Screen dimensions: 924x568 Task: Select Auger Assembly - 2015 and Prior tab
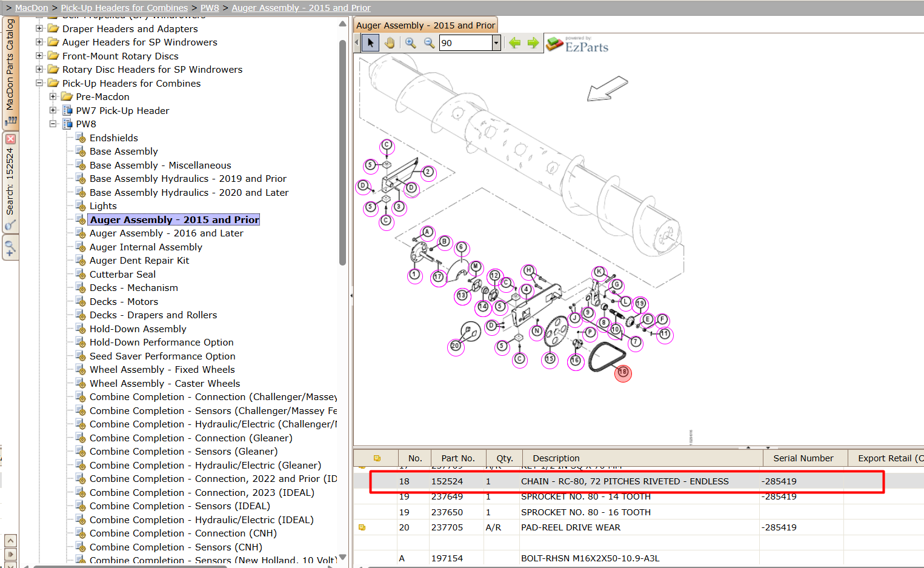click(x=425, y=25)
